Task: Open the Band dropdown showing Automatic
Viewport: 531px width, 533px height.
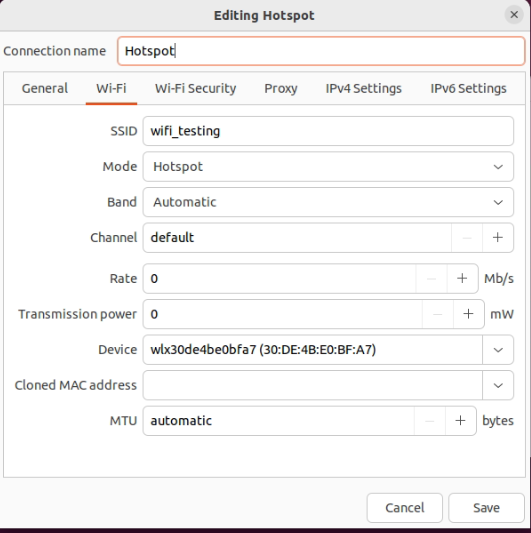Action: click(328, 202)
